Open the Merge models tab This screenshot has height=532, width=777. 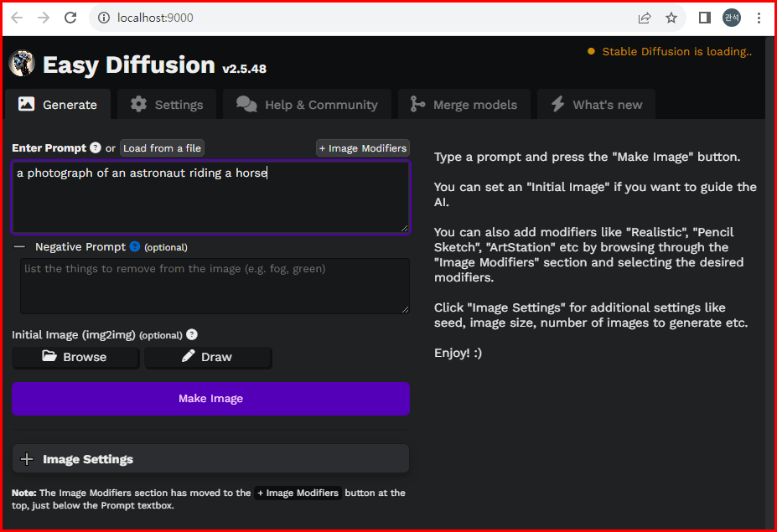[464, 105]
